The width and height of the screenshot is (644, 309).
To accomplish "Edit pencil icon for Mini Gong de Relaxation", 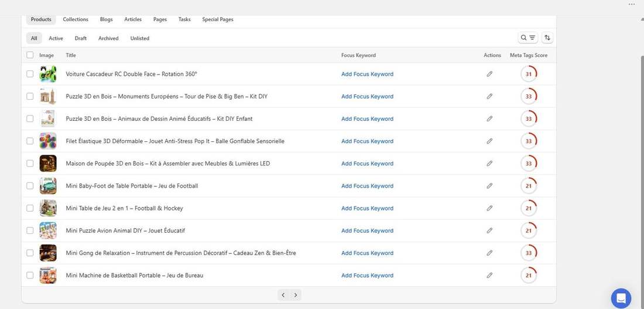I will pyautogui.click(x=489, y=253).
